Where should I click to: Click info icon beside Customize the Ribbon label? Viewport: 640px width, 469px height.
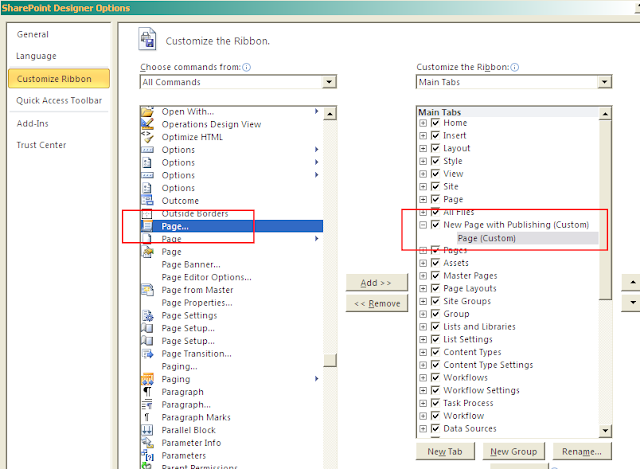click(515, 67)
